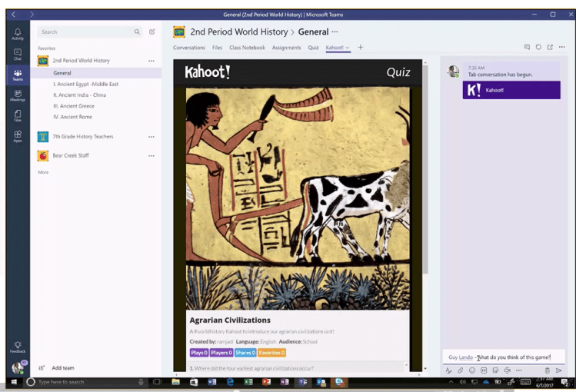The height and width of the screenshot is (392, 576).
Task: Open the II. Ancient India - China channel
Action: [x=79, y=95]
